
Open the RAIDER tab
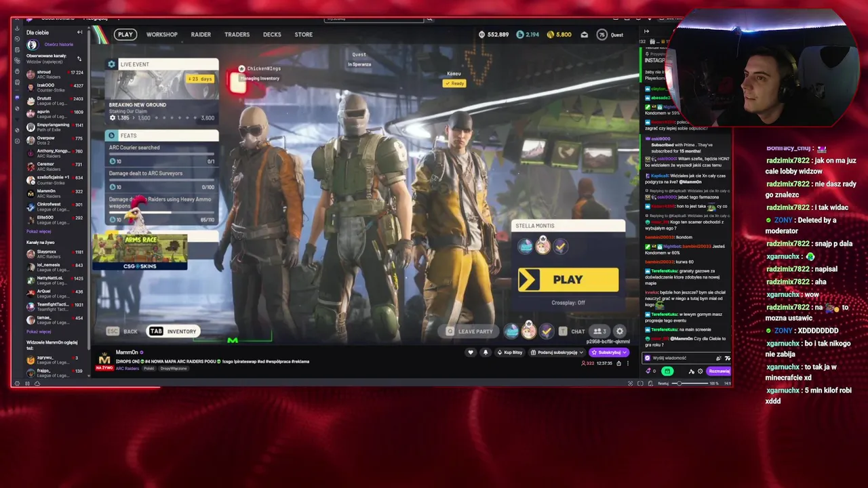201,35
